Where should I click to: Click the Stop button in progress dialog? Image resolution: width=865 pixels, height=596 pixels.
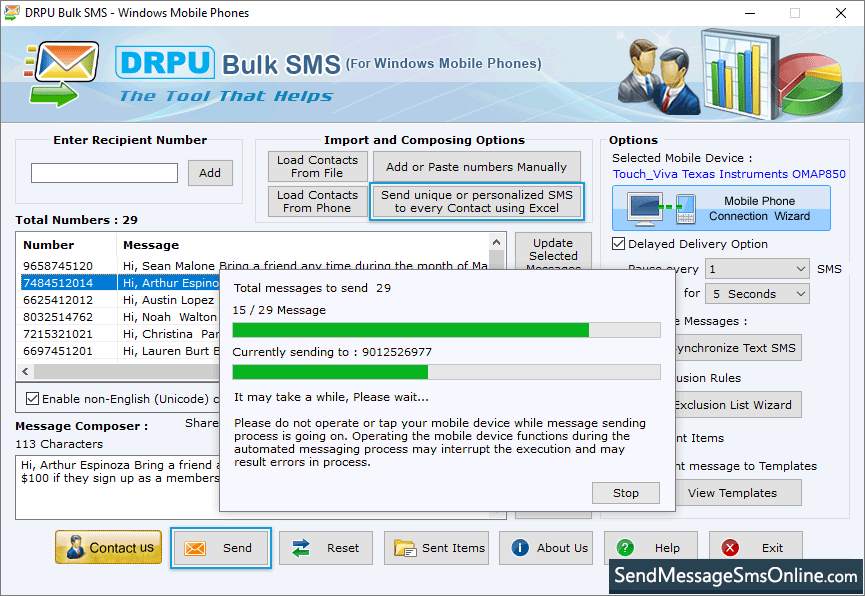[x=626, y=493]
